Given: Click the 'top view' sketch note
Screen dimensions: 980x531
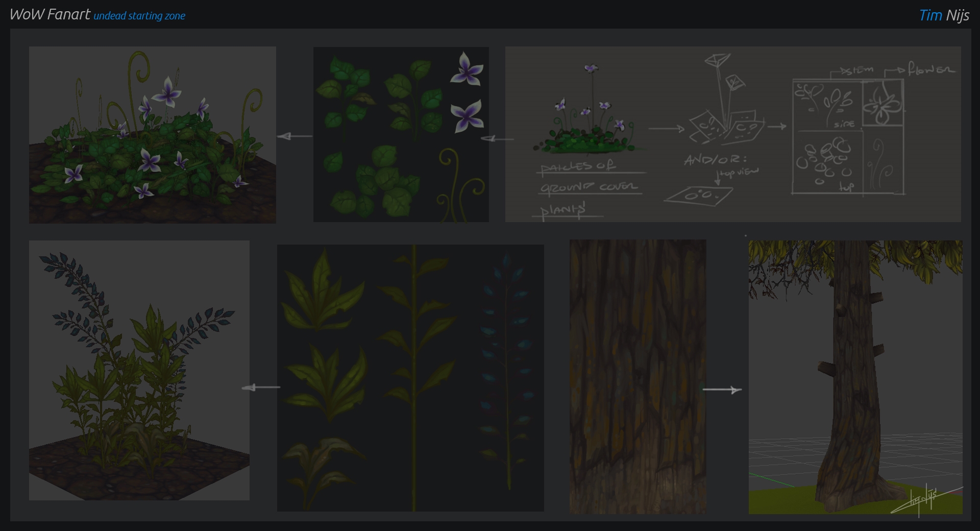Looking at the screenshot, I should click(739, 173).
